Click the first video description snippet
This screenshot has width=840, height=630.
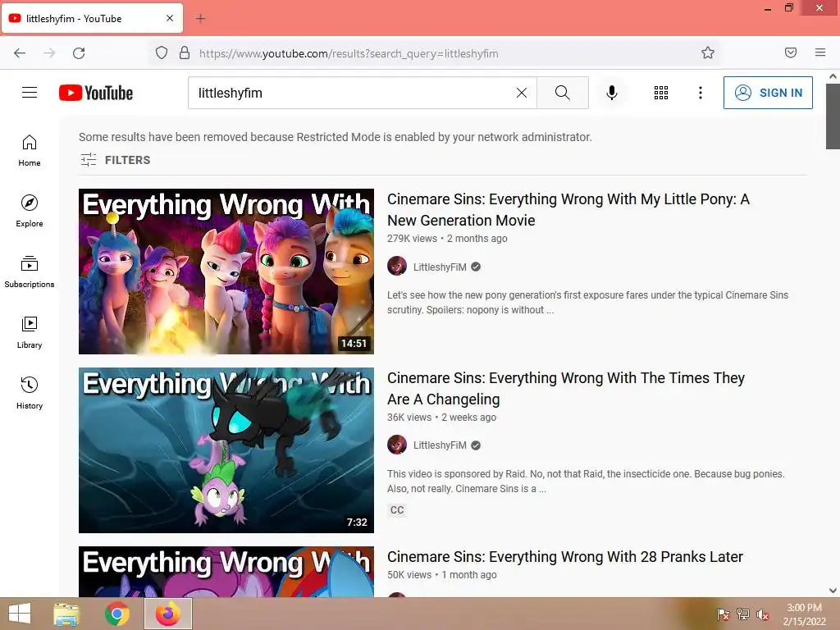[587, 302]
